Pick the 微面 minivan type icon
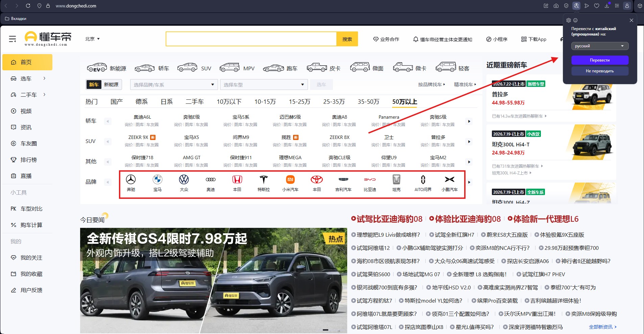Screen dimensions: 644x334 point(360,67)
